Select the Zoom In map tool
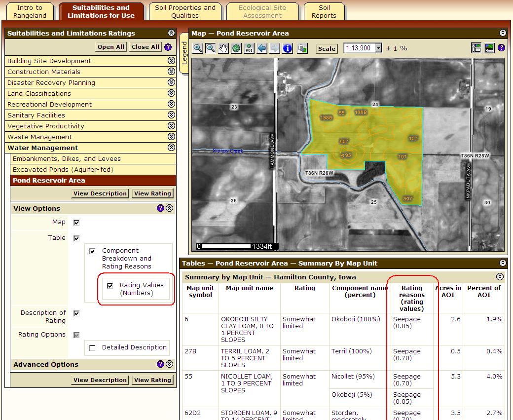 [x=198, y=48]
